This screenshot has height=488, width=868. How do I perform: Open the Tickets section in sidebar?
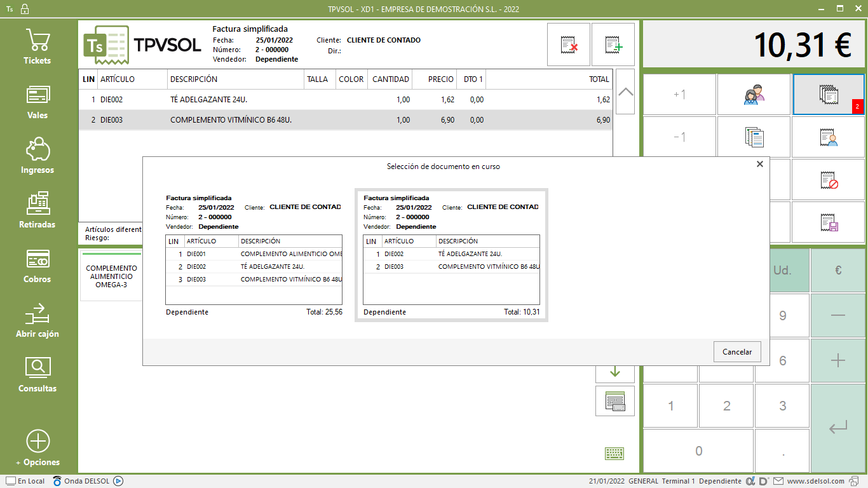click(37, 46)
